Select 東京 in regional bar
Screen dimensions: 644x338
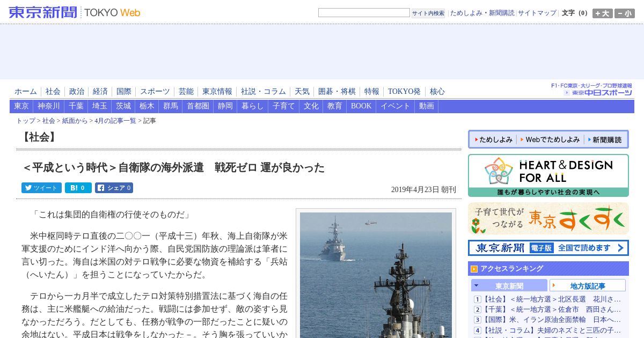coord(21,106)
